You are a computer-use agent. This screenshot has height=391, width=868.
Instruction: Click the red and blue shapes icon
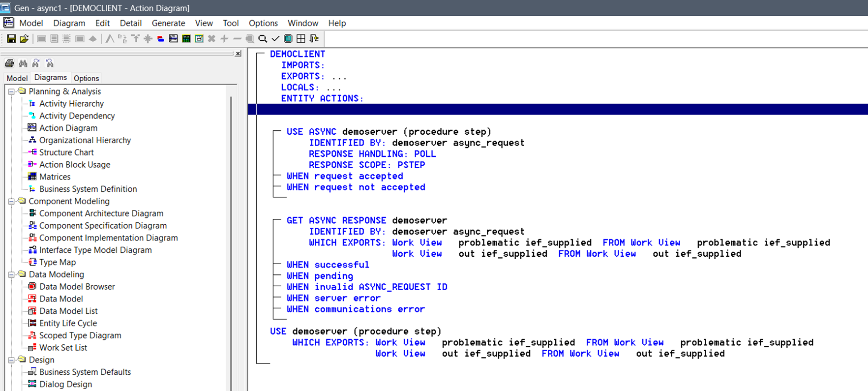point(160,39)
